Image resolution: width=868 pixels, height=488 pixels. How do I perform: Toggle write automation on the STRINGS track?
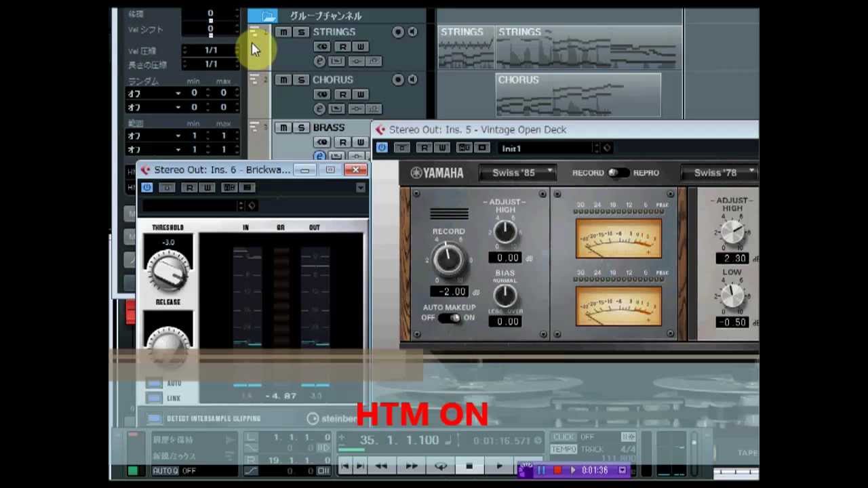360,47
